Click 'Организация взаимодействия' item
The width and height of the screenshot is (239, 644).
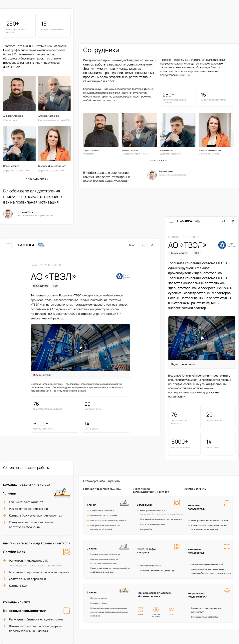(x=205, y=617)
